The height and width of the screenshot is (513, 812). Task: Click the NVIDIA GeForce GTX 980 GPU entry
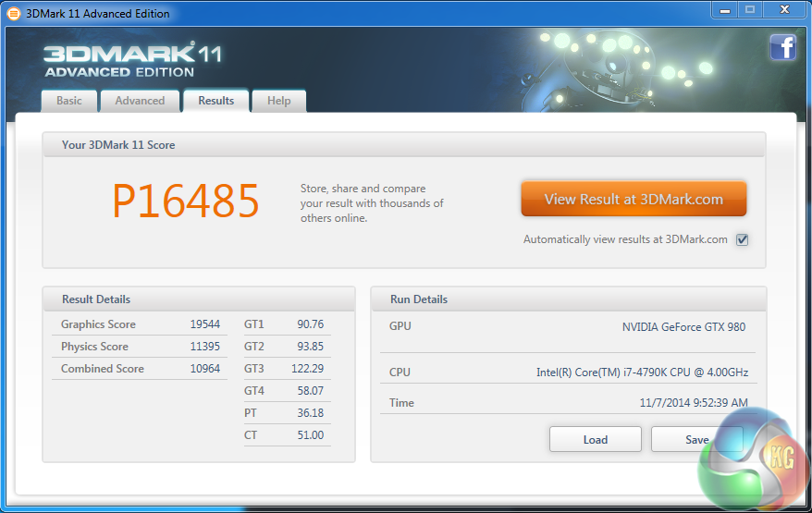click(683, 326)
